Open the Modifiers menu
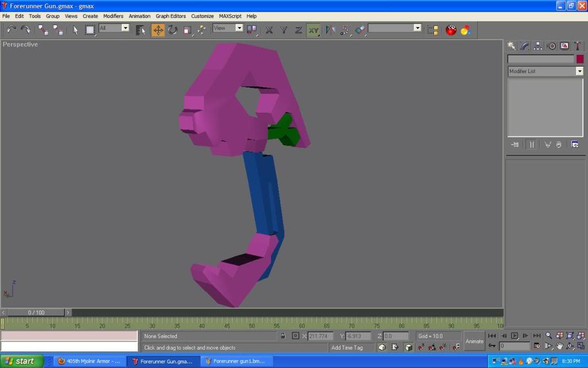The image size is (588, 368). point(113,16)
